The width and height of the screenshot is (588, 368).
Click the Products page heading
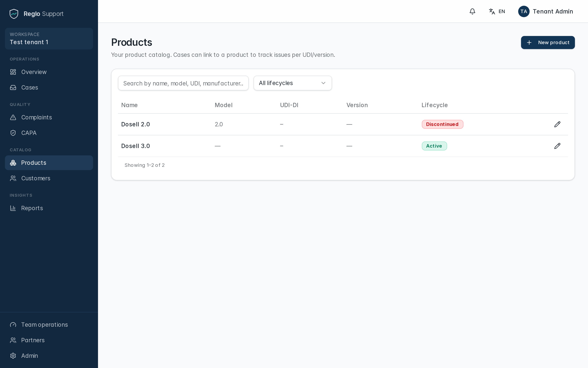tap(132, 42)
